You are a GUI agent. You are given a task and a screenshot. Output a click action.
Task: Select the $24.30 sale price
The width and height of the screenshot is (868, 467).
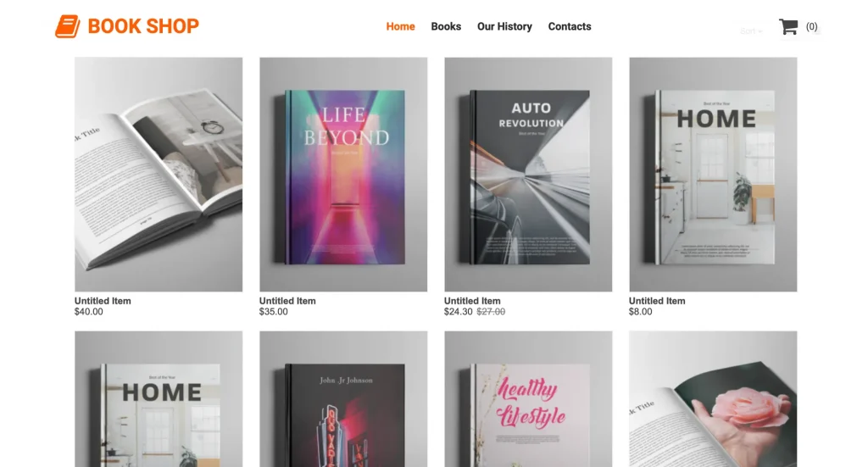459,312
